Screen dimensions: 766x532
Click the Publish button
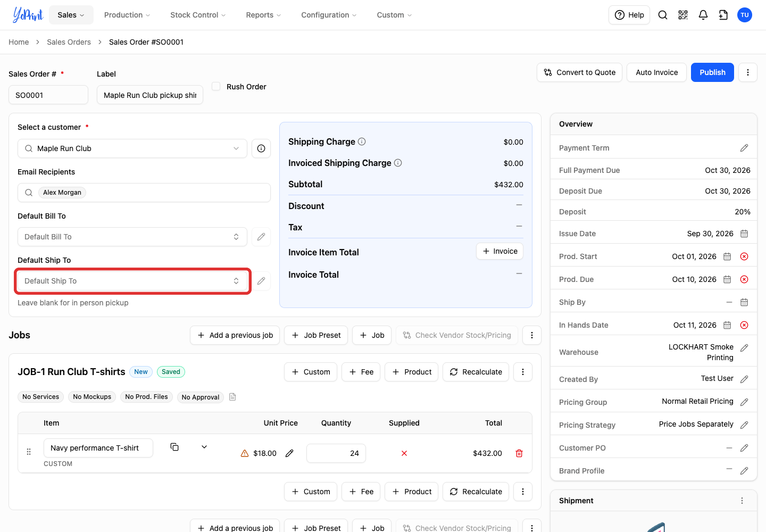712,72
